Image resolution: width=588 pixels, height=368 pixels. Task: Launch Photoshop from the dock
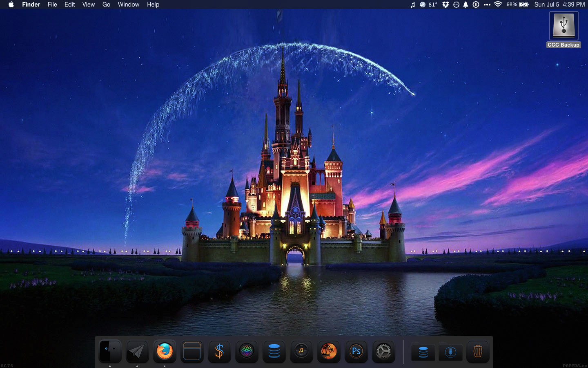(x=356, y=351)
